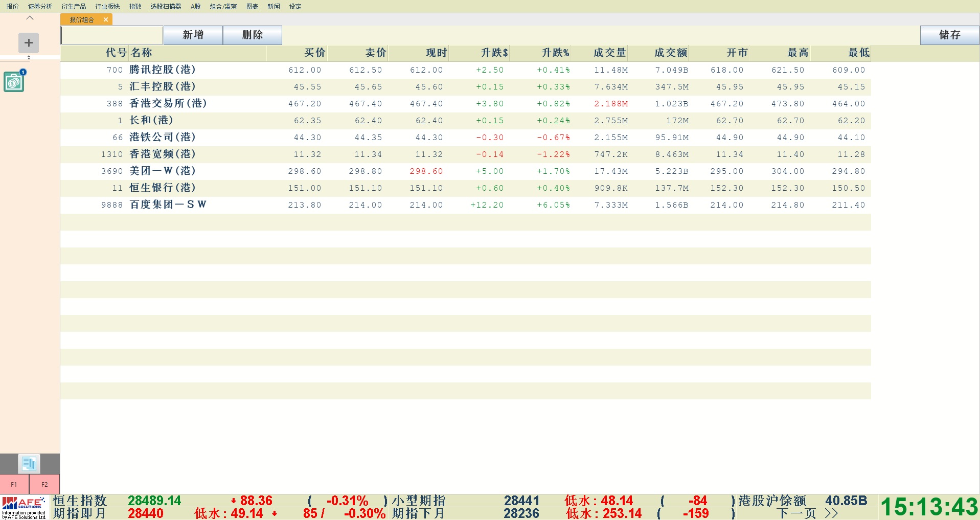Click stock code 3690
The height and width of the screenshot is (520, 980).
click(x=112, y=171)
